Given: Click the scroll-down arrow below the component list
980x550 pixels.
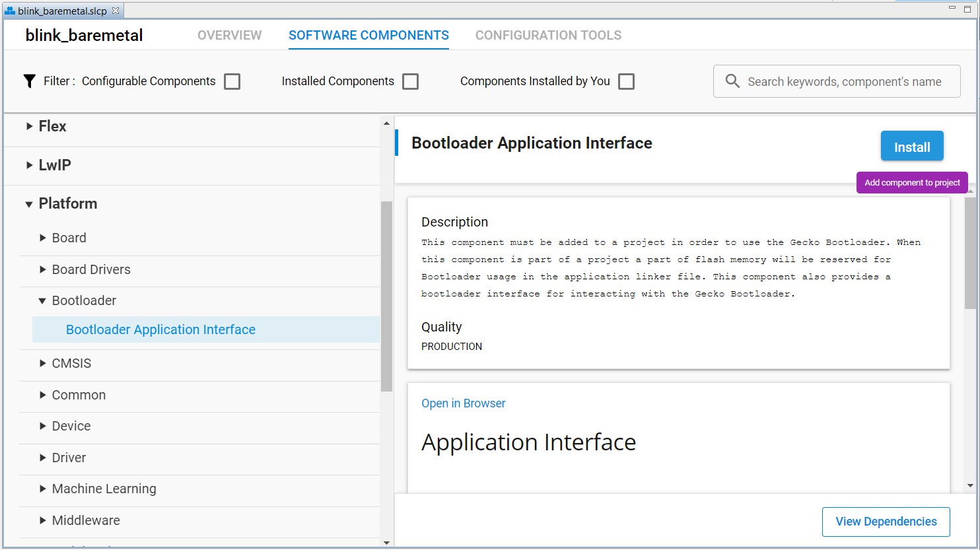Looking at the screenshot, I should click(386, 543).
